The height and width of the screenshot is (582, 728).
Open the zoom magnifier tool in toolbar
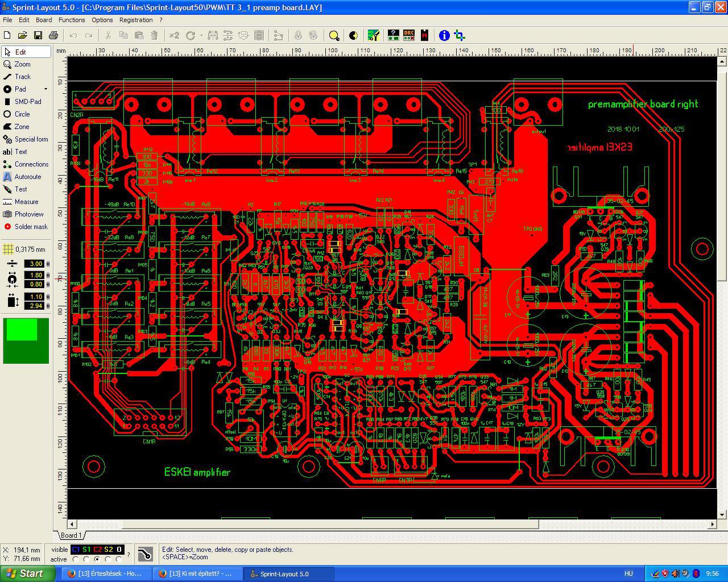pyautogui.click(x=334, y=35)
